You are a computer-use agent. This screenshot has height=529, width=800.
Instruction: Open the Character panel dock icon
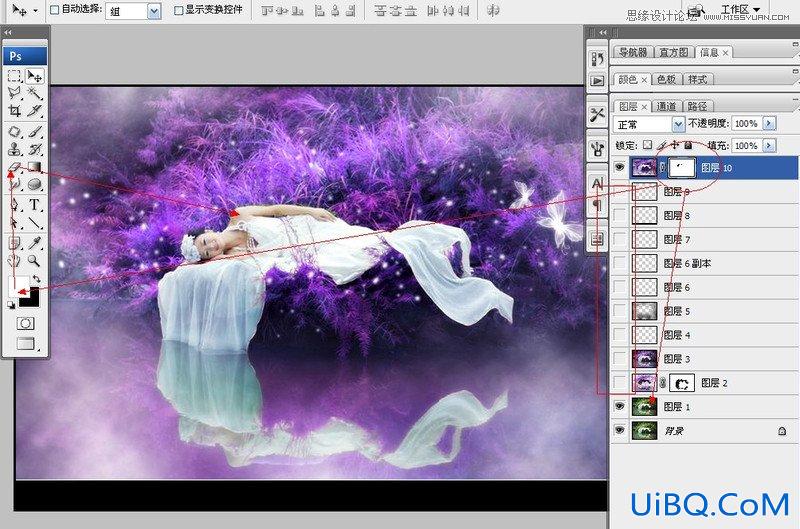click(x=597, y=183)
